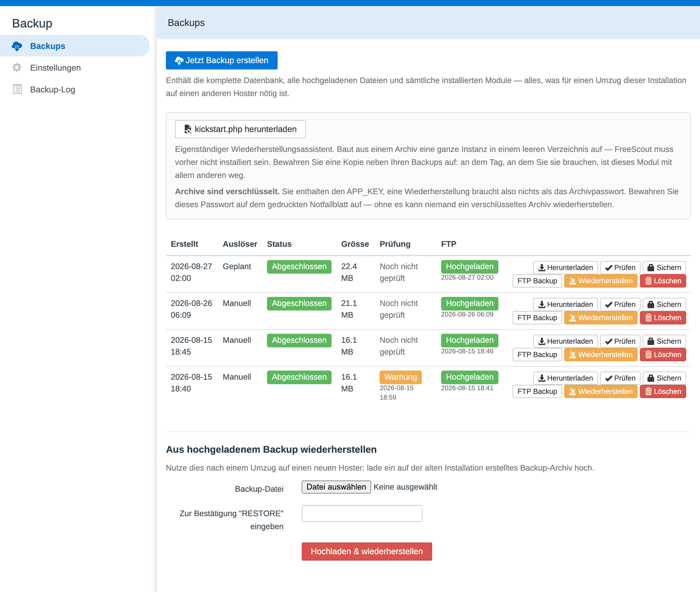
Task: Choose a file with Datei auswählen
Action: tap(336, 487)
